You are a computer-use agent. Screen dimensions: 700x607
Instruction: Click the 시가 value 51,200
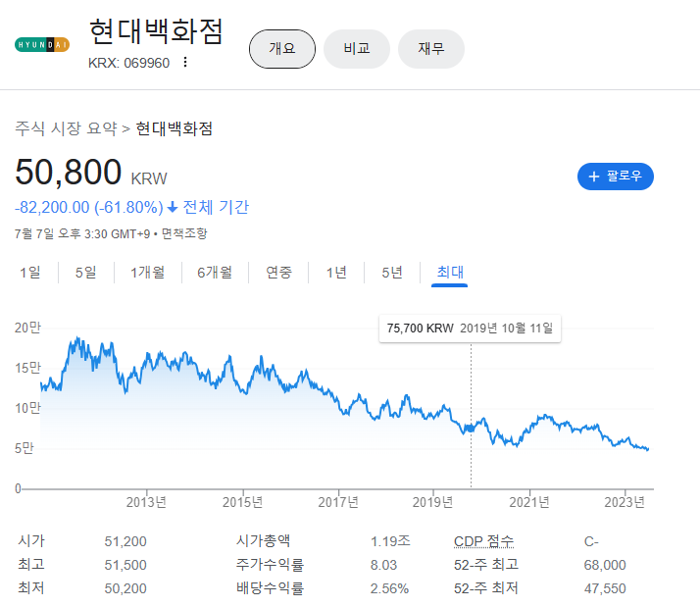pos(125,541)
